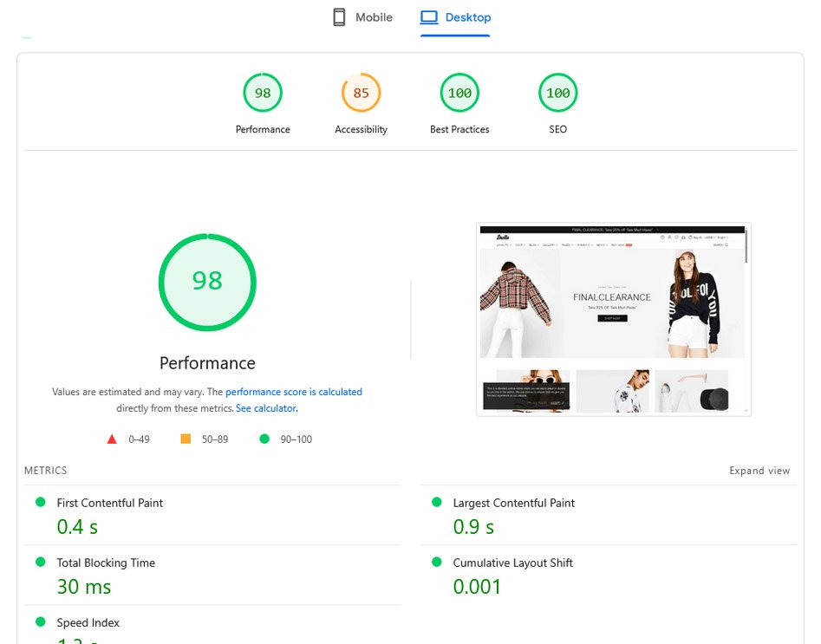
Task: Click the green dot beside Largest Contentful Paint
Action: (x=437, y=502)
